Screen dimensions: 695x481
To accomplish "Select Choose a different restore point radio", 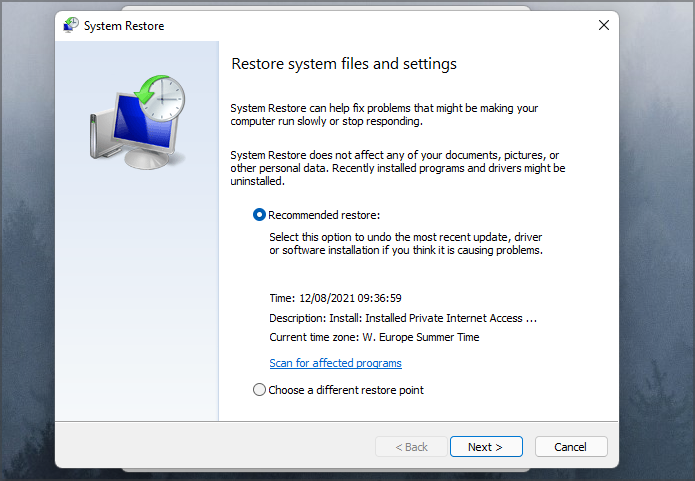I will tap(259, 390).
